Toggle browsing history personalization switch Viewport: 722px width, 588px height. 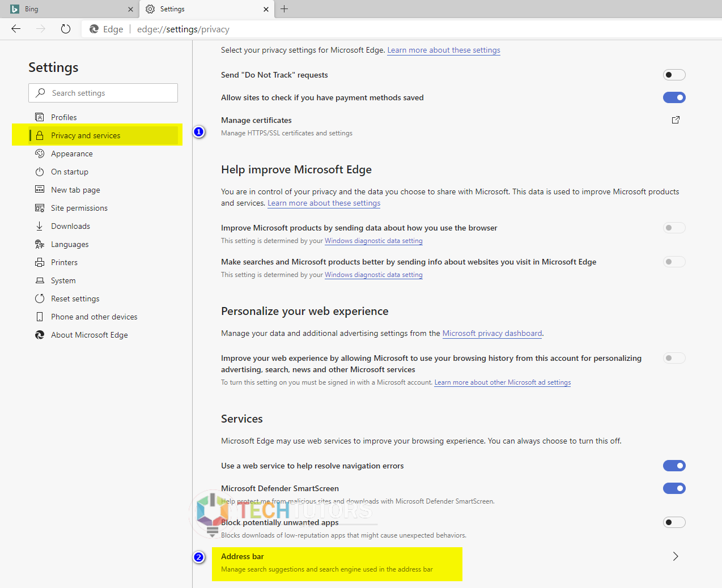(x=674, y=358)
